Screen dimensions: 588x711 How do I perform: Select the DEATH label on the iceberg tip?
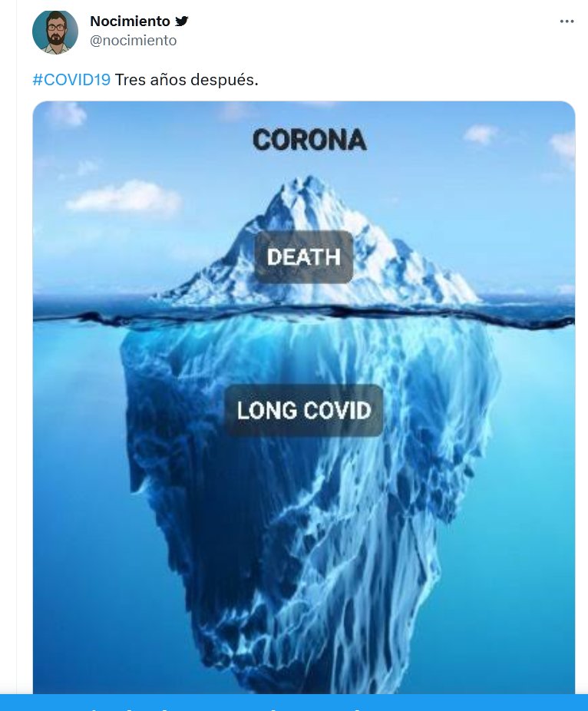304,257
